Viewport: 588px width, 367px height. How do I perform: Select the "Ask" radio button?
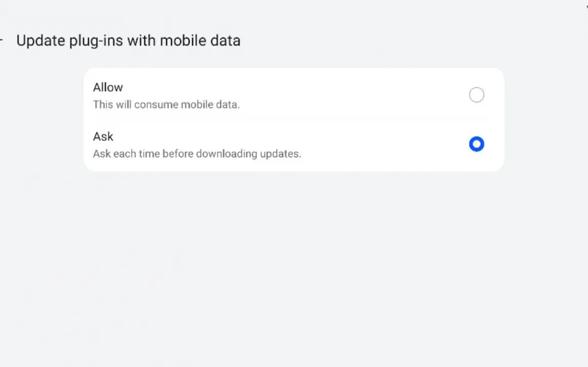pyautogui.click(x=476, y=144)
